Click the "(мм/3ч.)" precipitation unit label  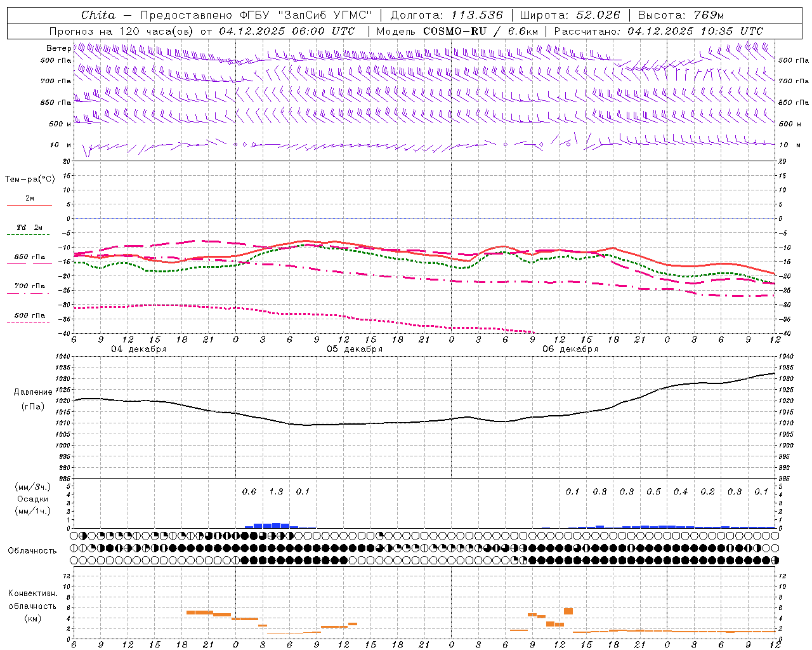click(x=33, y=487)
